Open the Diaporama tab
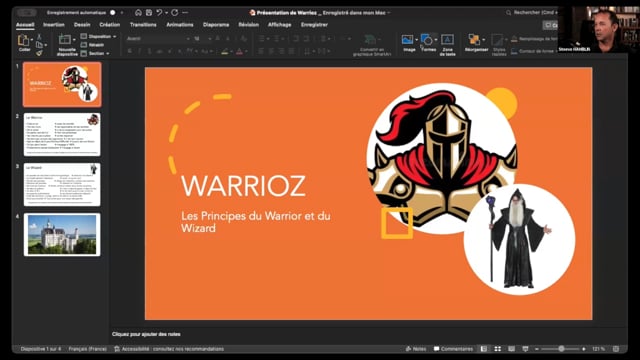 click(216, 25)
